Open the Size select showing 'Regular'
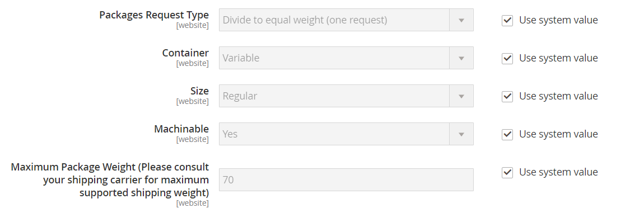The image size is (644, 213). 346,96
